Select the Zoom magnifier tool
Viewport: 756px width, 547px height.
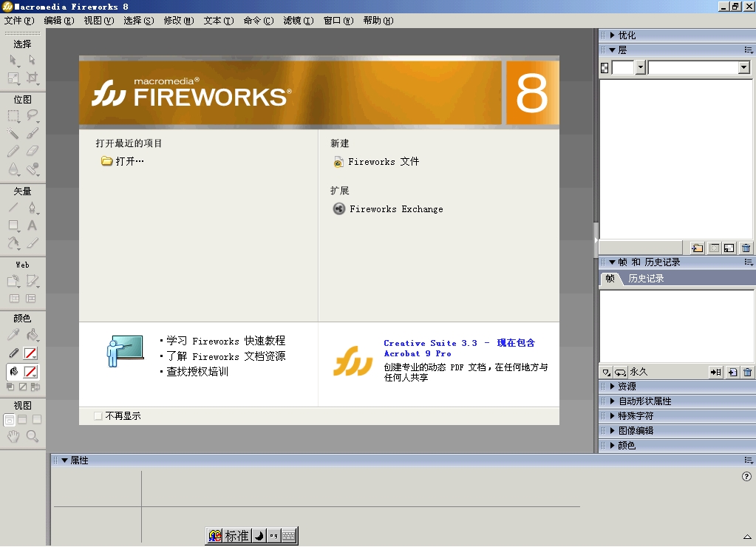[x=32, y=437]
